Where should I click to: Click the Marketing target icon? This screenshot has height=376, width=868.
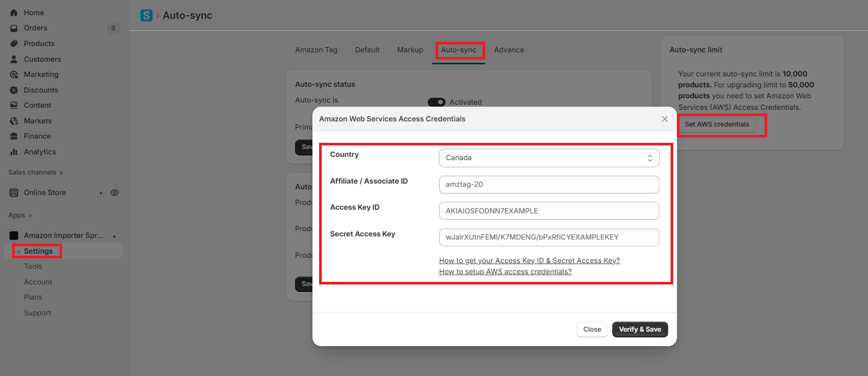click(14, 75)
